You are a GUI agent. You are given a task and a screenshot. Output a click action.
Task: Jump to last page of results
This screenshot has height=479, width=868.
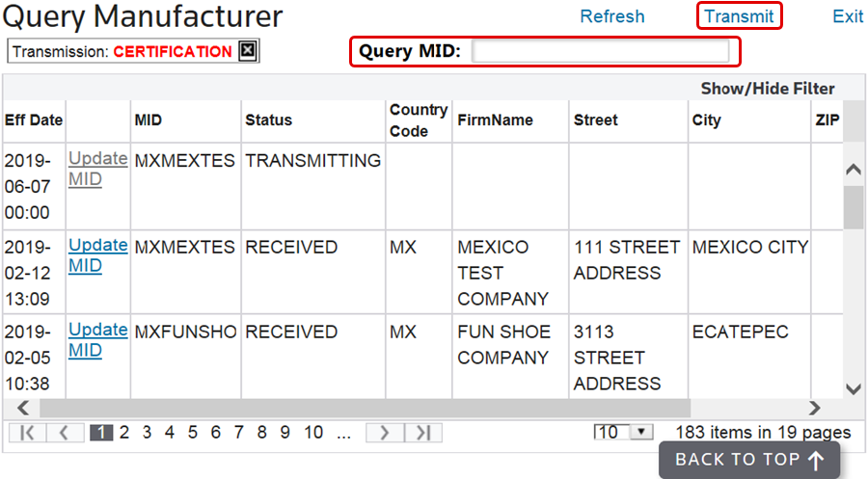click(x=421, y=433)
